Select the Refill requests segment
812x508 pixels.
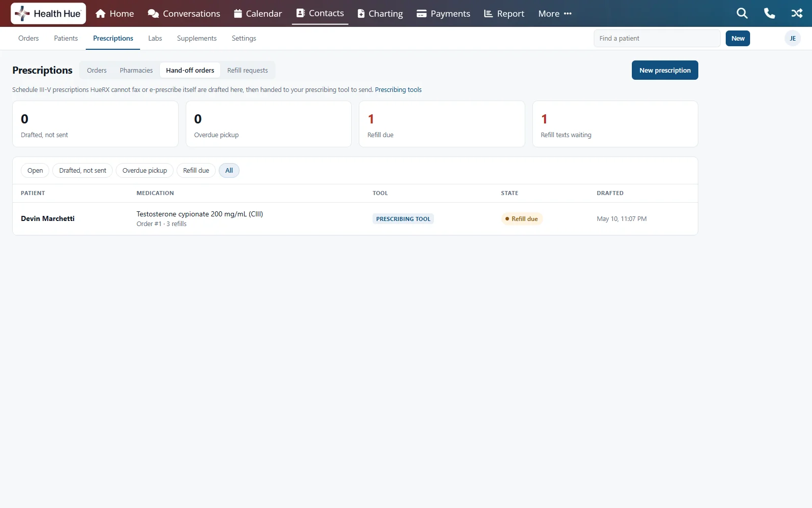(x=247, y=71)
